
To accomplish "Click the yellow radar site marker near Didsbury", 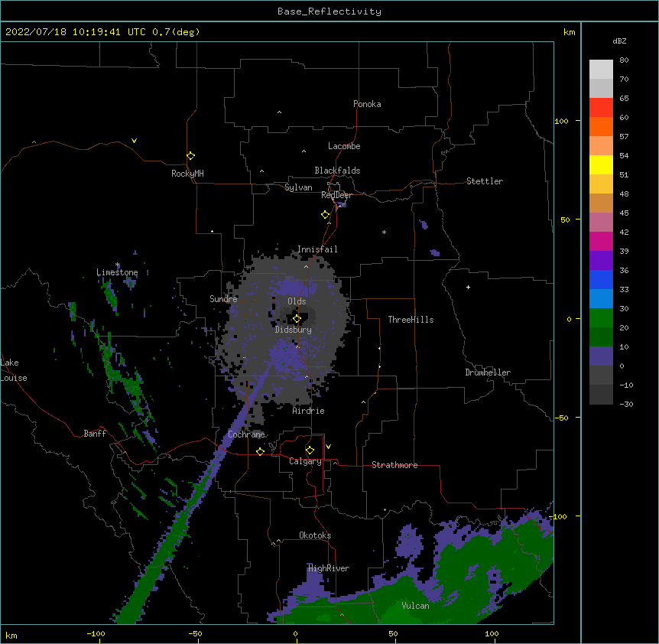I will click(x=297, y=319).
